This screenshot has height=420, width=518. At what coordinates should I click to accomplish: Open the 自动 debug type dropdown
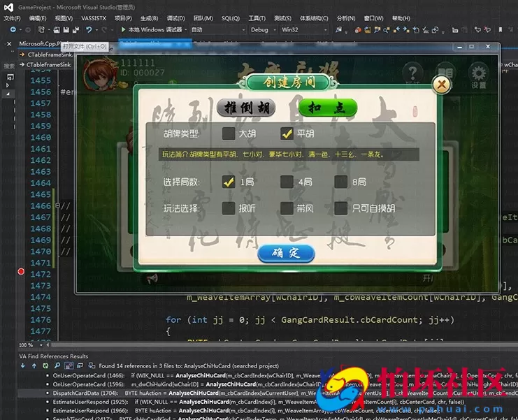pos(218,30)
